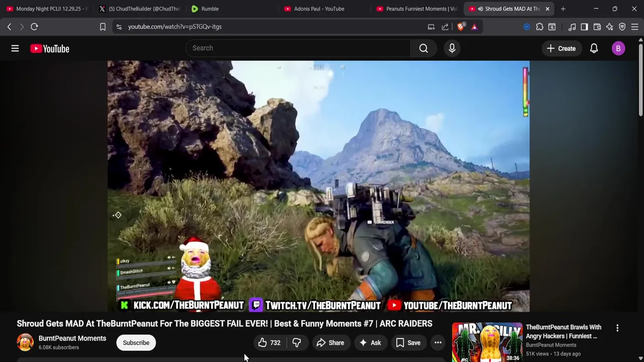The width and height of the screenshot is (644, 362).
Task: Save the video to a playlist
Action: [408, 343]
